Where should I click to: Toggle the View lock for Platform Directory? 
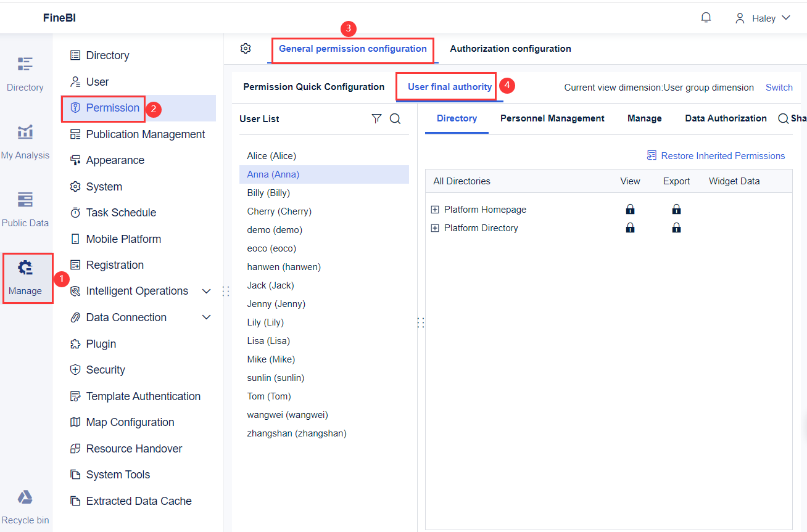(630, 227)
